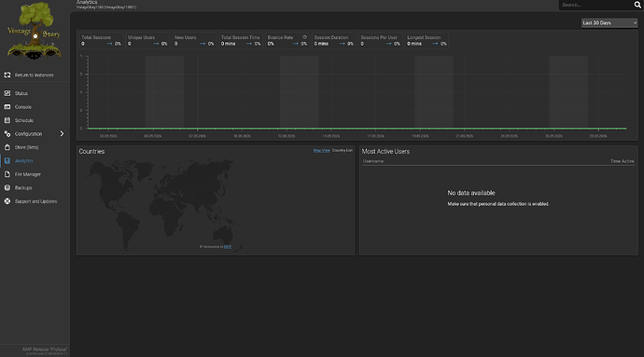
Task: Open the Schedule label
Action: [x=24, y=120]
